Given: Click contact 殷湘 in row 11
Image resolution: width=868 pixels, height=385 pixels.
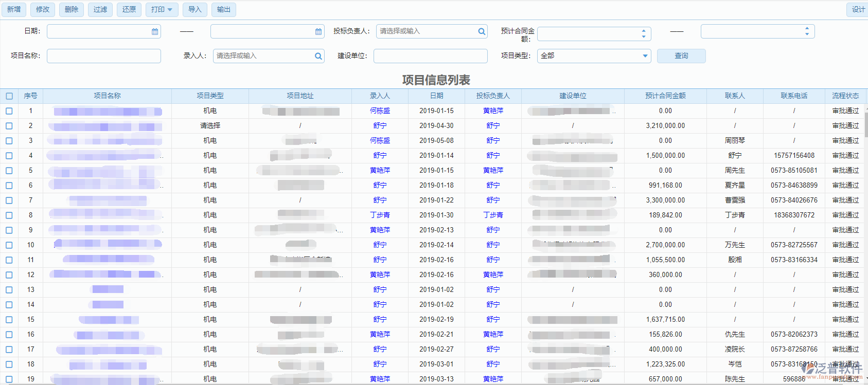Looking at the screenshot, I should click(x=735, y=260).
